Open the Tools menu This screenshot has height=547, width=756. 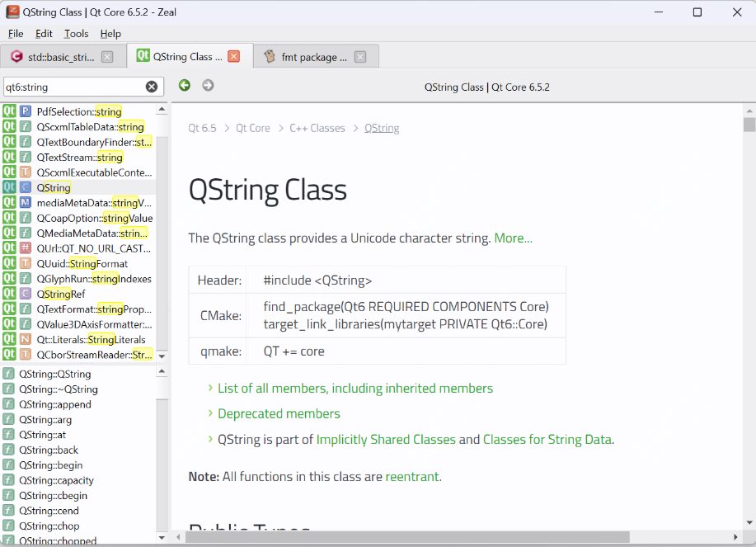click(76, 34)
